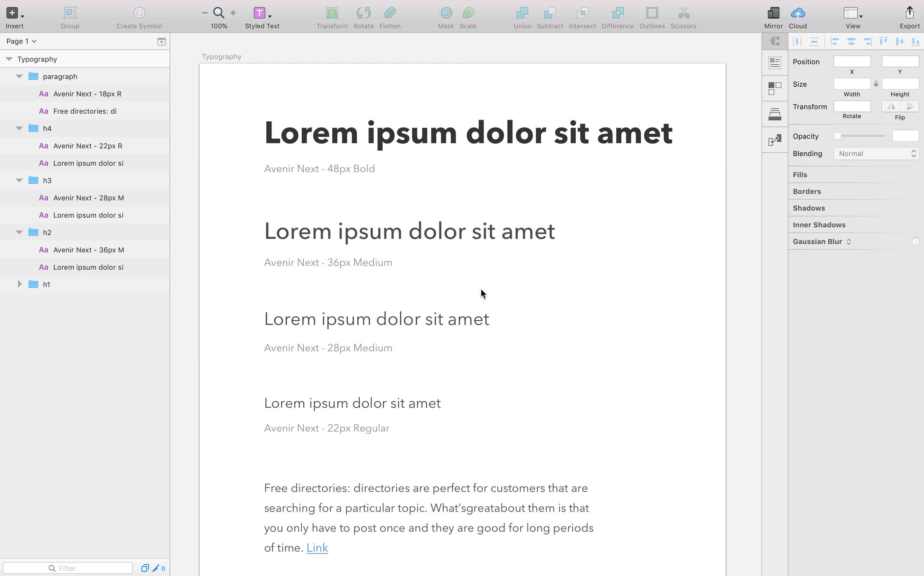The height and width of the screenshot is (576, 924).
Task: Click the Link hyperlink in paragraph text
Action: [317, 548]
